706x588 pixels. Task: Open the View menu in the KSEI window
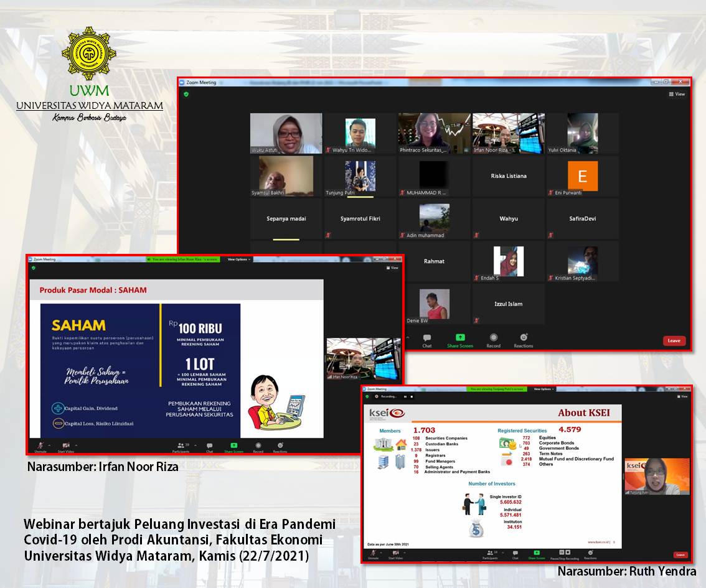(x=681, y=396)
